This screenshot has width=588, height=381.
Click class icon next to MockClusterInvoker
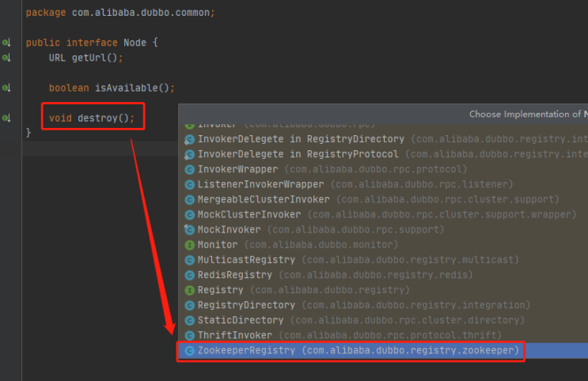click(x=189, y=215)
